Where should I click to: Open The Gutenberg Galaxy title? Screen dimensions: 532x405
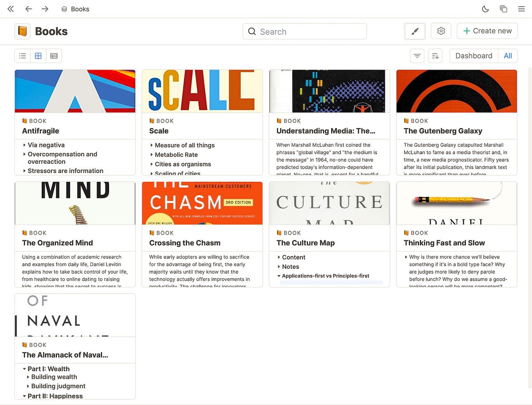tap(443, 131)
